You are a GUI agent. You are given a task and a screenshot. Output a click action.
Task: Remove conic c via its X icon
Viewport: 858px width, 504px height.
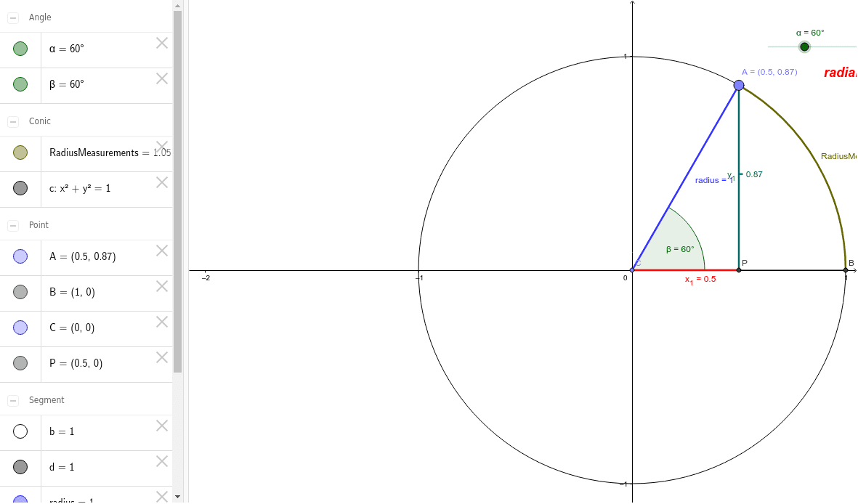coord(161,182)
